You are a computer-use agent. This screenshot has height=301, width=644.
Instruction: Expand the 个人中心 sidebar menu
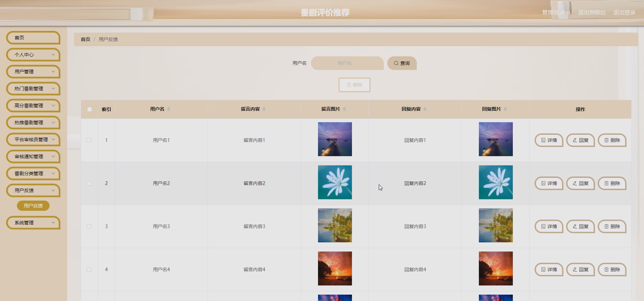click(33, 55)
